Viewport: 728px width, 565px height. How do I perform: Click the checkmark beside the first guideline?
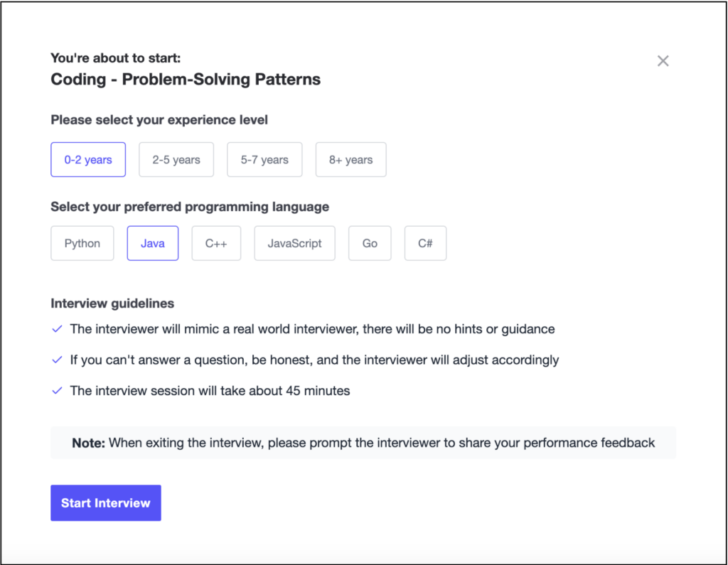point(57,329)
